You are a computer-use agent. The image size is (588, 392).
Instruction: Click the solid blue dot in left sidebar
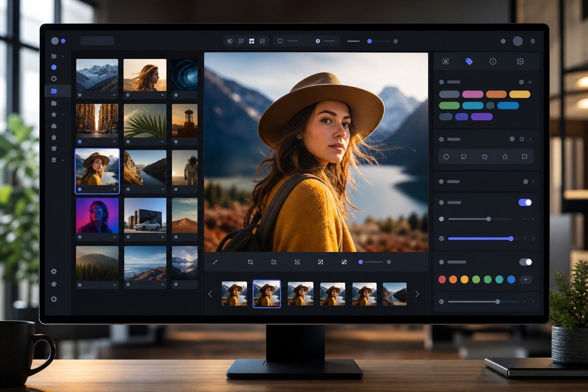[x=54, y=67]
